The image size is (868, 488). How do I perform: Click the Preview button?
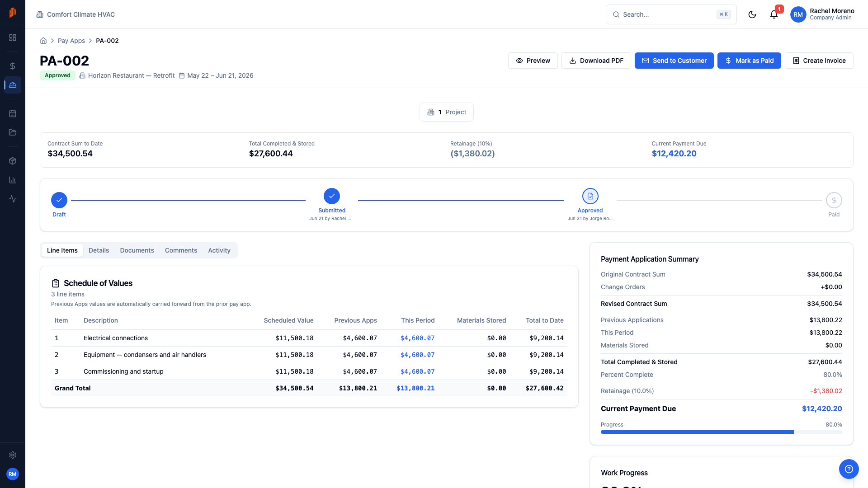(x=533, y=61)
